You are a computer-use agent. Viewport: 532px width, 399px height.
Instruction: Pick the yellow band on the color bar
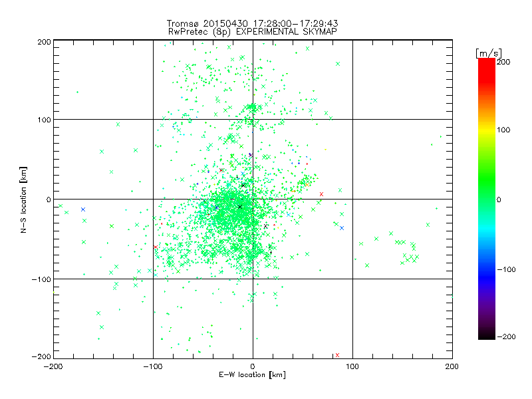(x=487, y=130)
